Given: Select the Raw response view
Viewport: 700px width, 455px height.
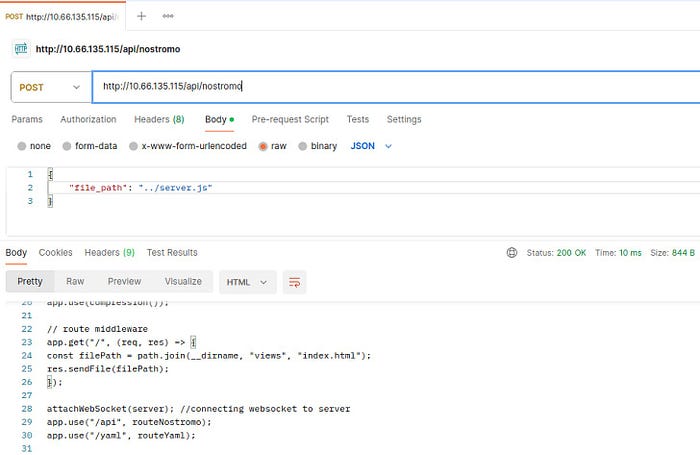Looking at the screenshot, I should coord(75,282).
